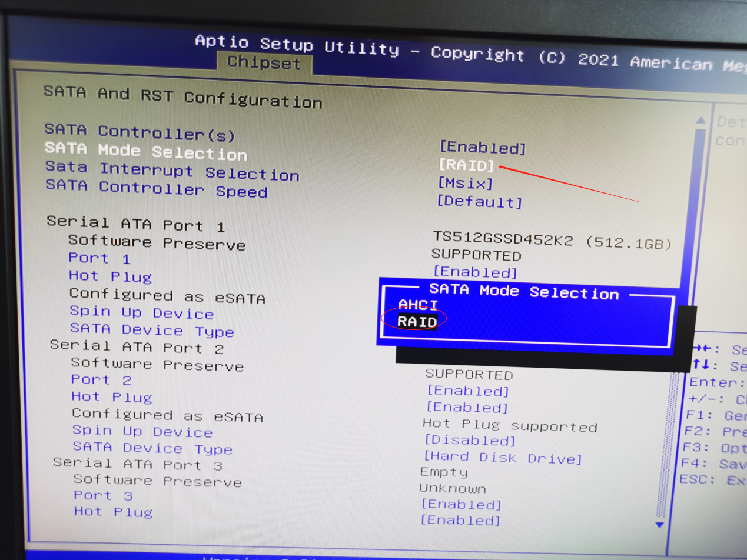Toggle the Port 2 [Enabled] value
747x560 pixels.
click(468, 391)
